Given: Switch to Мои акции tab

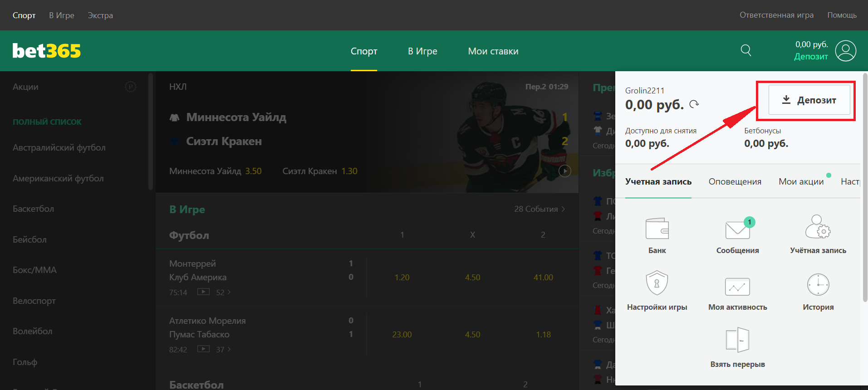Looking at the screenshot, I should (x=801, y=181).
